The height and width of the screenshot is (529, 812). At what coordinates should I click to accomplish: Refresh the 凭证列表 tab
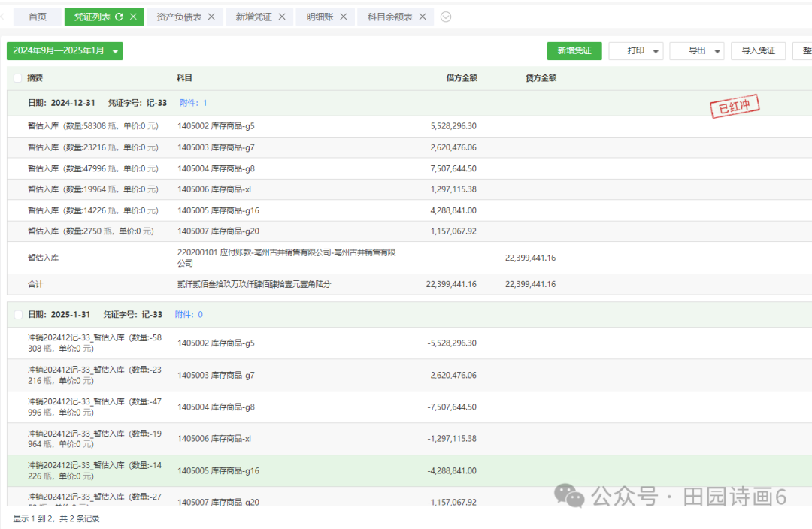click(119, 17)
